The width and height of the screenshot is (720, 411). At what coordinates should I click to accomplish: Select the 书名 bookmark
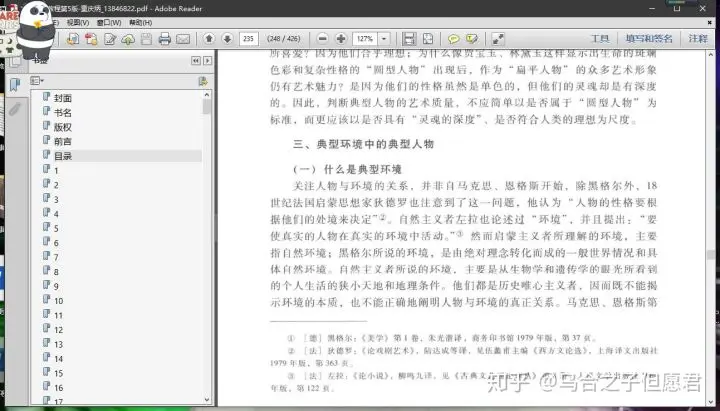62,113
